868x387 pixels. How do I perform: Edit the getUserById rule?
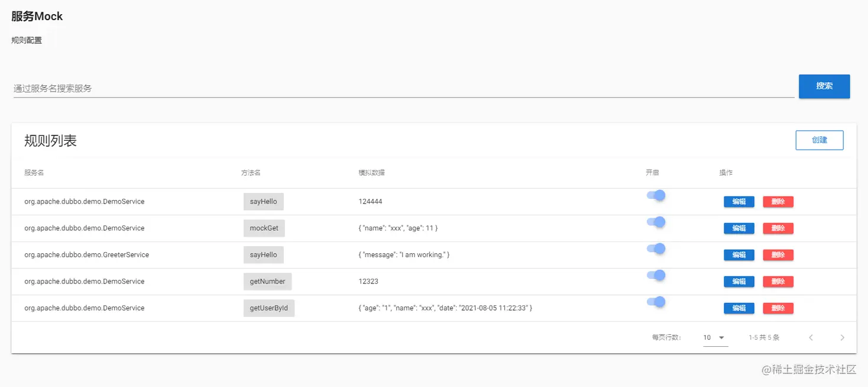point(739,308)
